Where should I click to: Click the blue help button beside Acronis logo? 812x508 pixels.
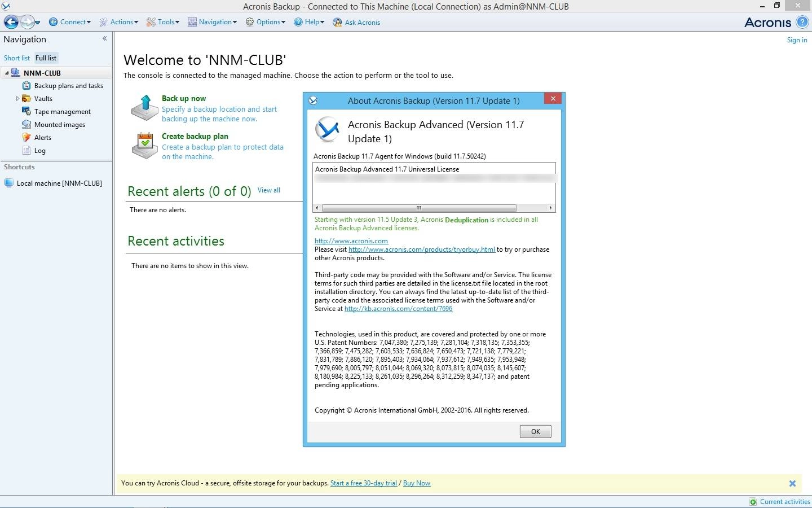point(802,22)
